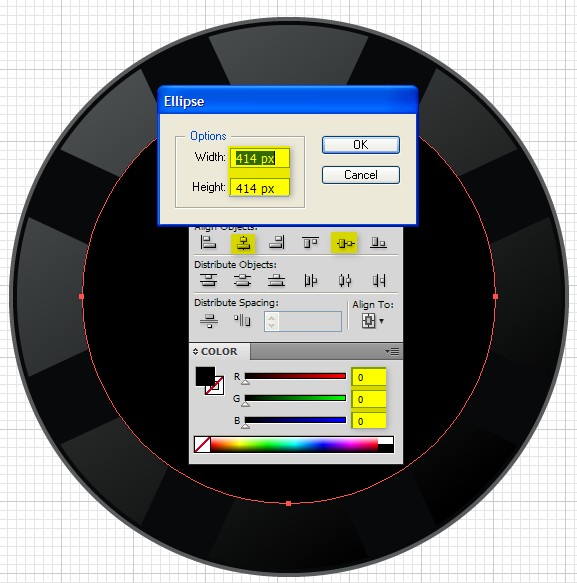Click the None swatch in color spectrum
577x583 pixels.
coord(202,444)
